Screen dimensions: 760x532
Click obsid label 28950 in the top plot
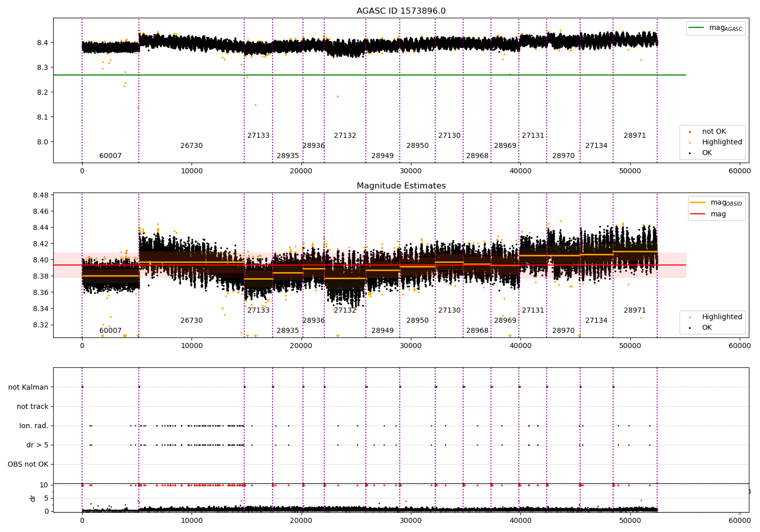[417, 146]
